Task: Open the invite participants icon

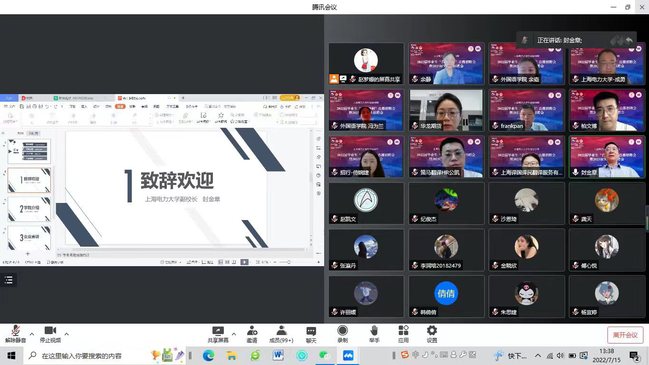Action: pyautogui.click(x=252, y=334)
